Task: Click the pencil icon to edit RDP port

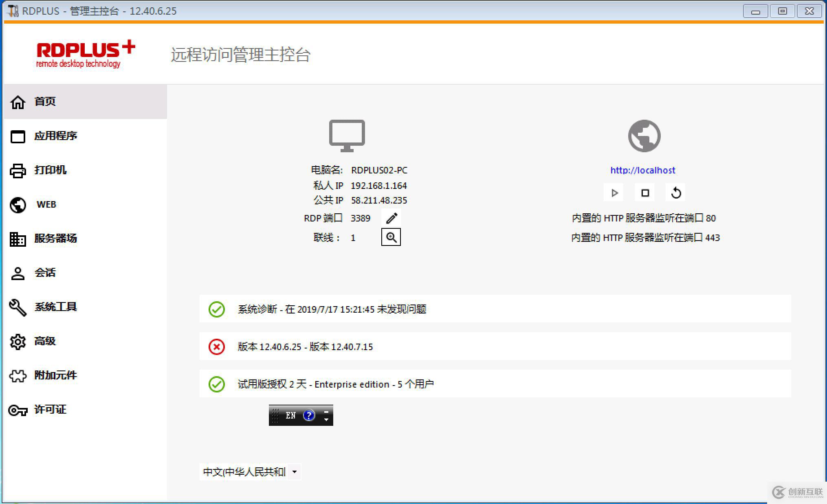Action: coord(391,218)
